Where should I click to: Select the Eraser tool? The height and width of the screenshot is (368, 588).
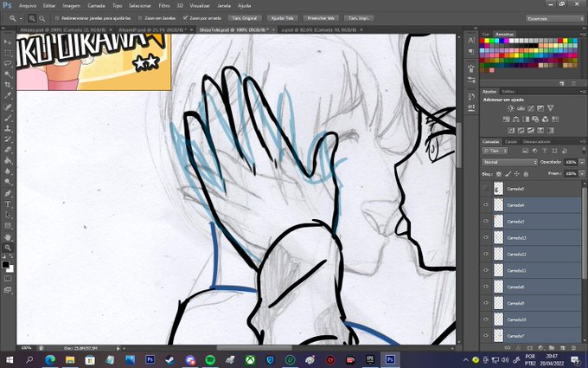click(x=8, y=150)
